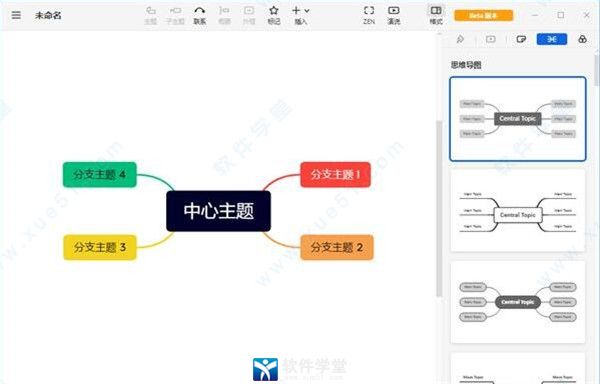The image size is (600, 384).
Task: Click the canvas vertical scrollbar
Action: coord(439,208)
